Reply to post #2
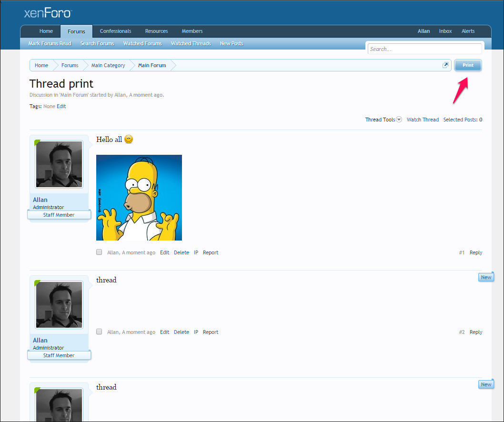The image size is (504, 422). 476,332
